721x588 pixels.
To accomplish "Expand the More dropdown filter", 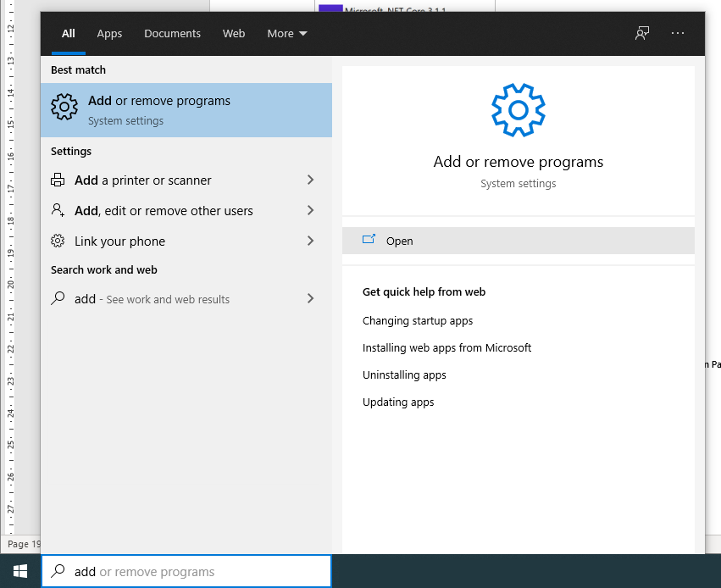I will 287,34.
